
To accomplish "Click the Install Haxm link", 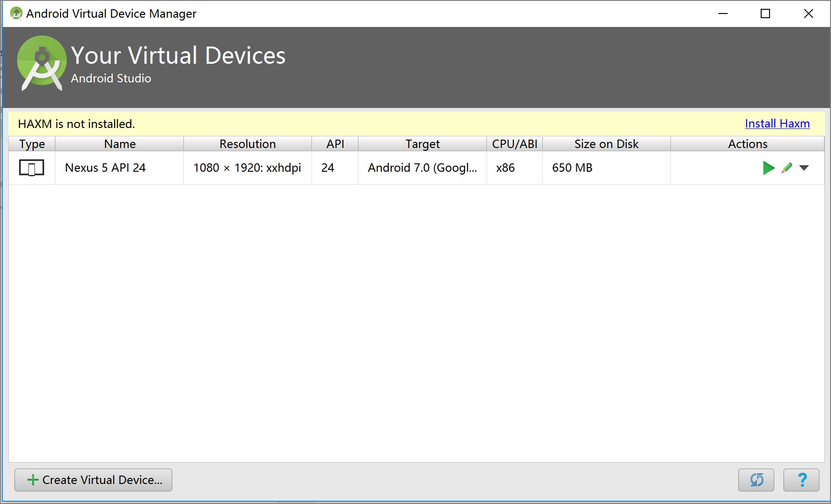I will point(777,124).
